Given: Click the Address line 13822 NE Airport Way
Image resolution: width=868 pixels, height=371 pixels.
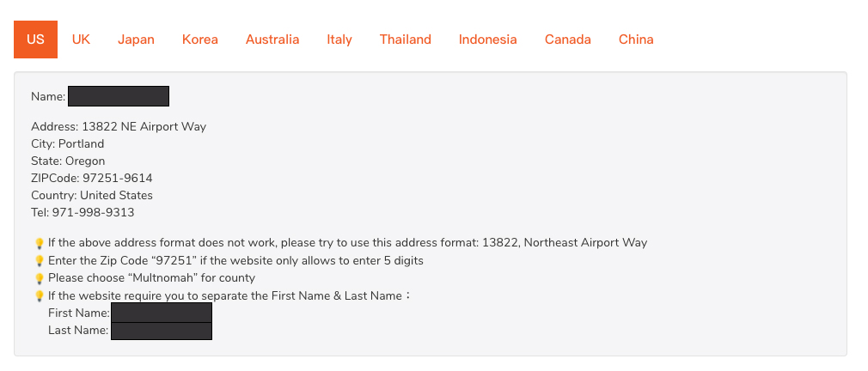Looking at the screenshot, I should click(x=119, y=126).
